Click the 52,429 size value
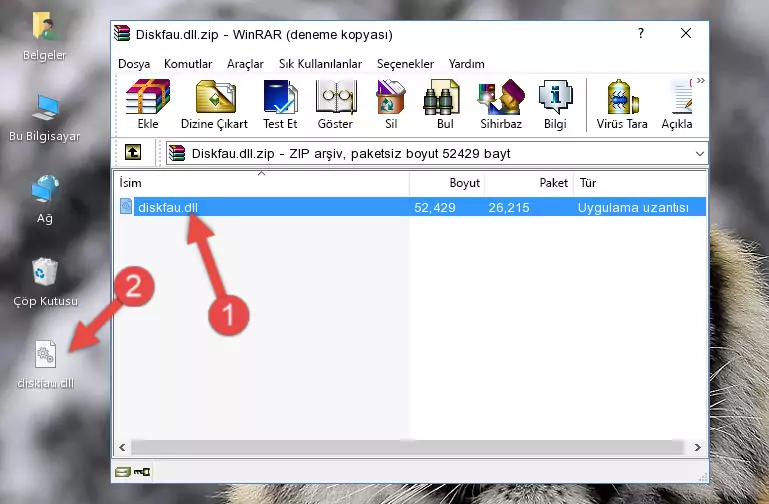This screenshot has height=504, width=769. [x=435, y=207]
